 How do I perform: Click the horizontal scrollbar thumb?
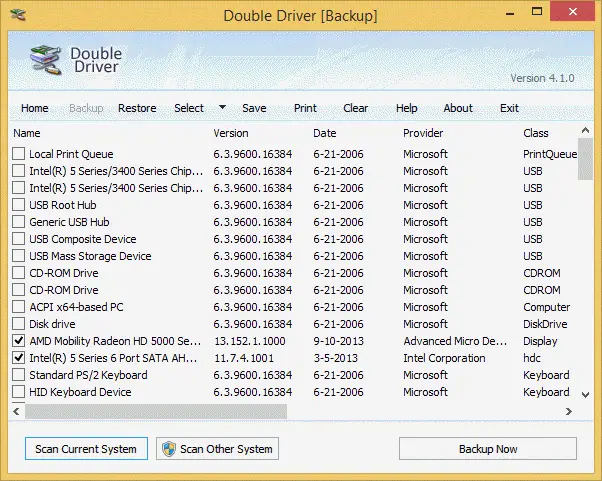(x=156, y=412)
